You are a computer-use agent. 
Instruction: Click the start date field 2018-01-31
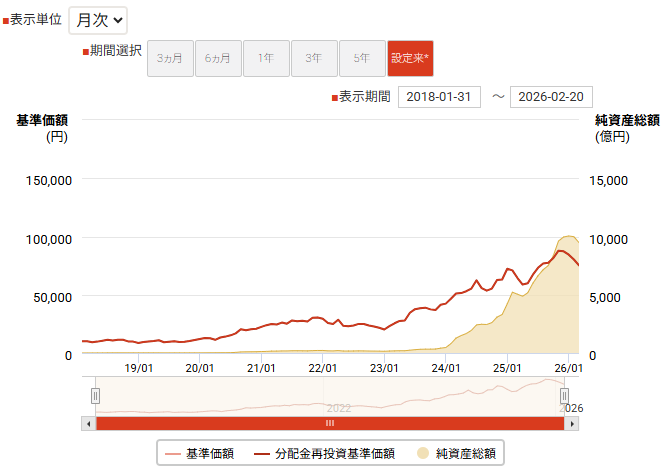pos(439,97)
